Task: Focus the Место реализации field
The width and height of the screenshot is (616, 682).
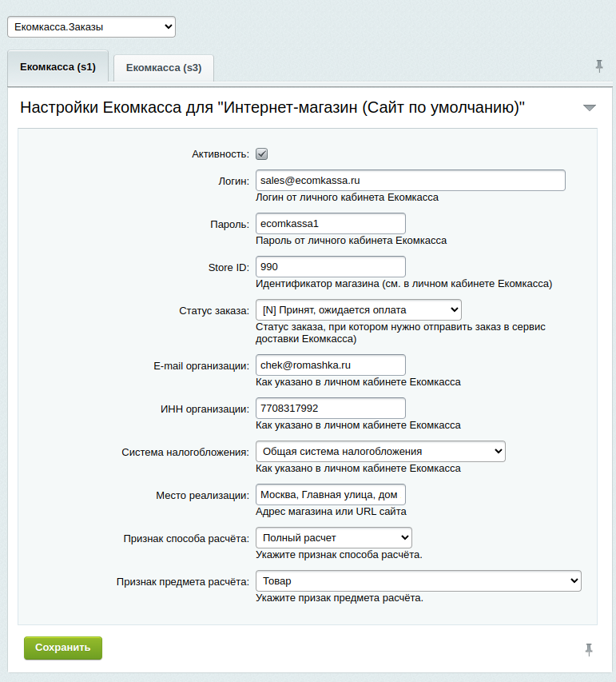Action: (x=331, y=495)
